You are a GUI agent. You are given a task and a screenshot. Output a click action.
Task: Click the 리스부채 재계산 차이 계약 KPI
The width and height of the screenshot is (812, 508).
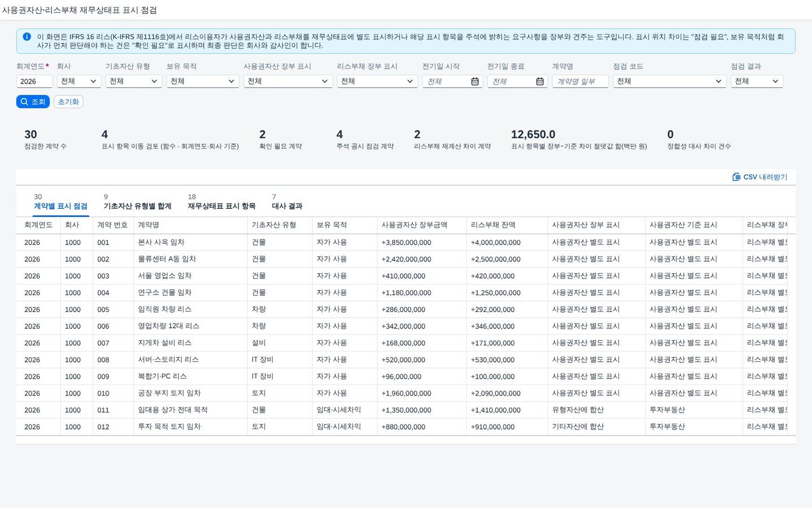(x=452, y=140)
